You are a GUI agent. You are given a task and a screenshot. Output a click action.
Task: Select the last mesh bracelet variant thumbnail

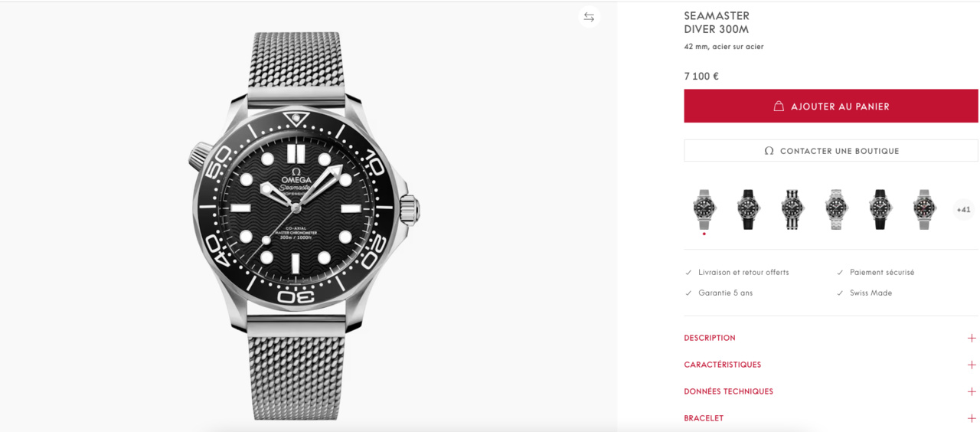924,209
